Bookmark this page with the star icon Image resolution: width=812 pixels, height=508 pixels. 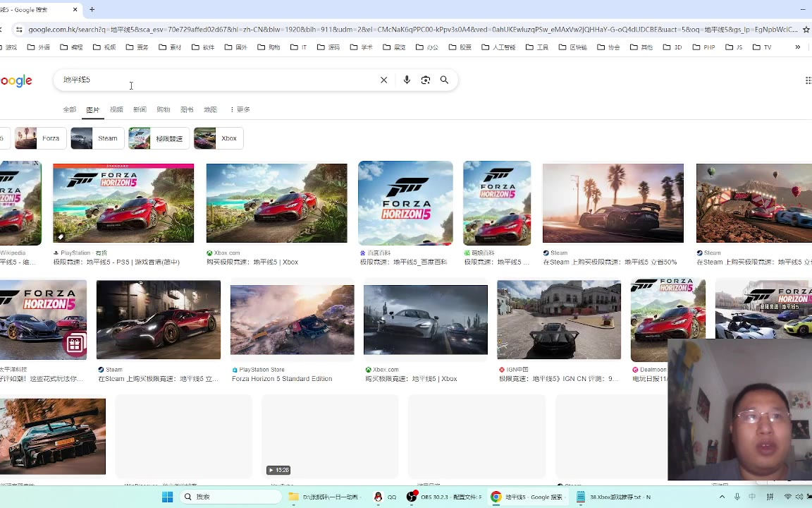[x=806, y=30]
